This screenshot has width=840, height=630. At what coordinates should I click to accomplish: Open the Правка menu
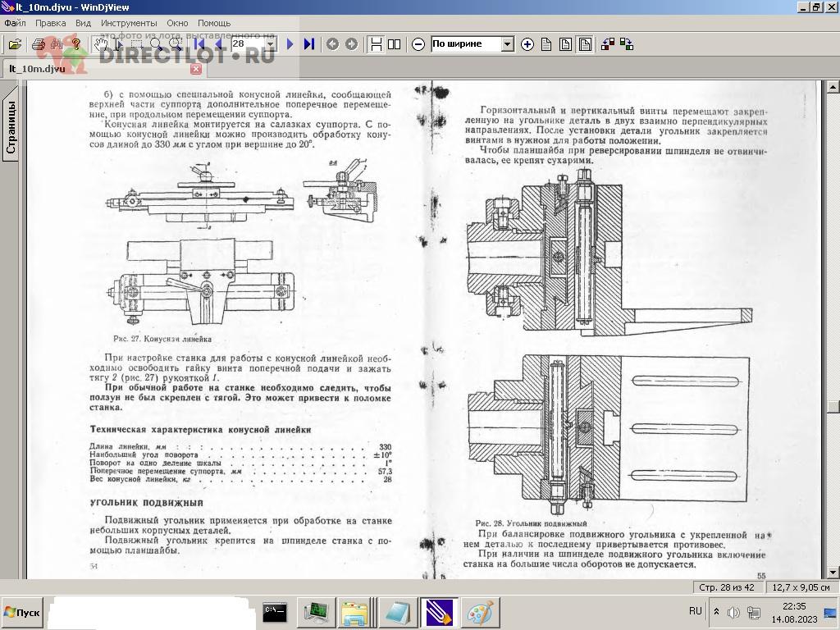point(50,23)
